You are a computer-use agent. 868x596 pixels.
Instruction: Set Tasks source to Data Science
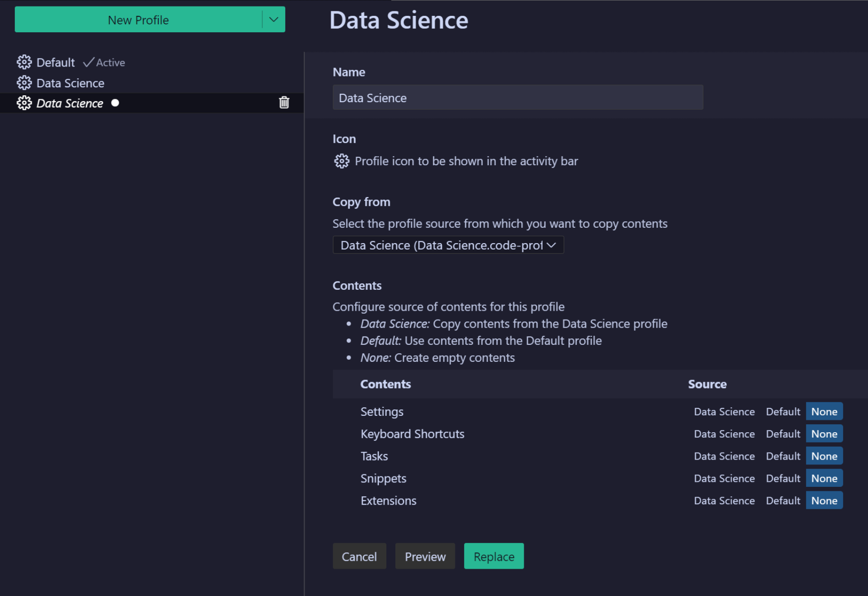724,456
